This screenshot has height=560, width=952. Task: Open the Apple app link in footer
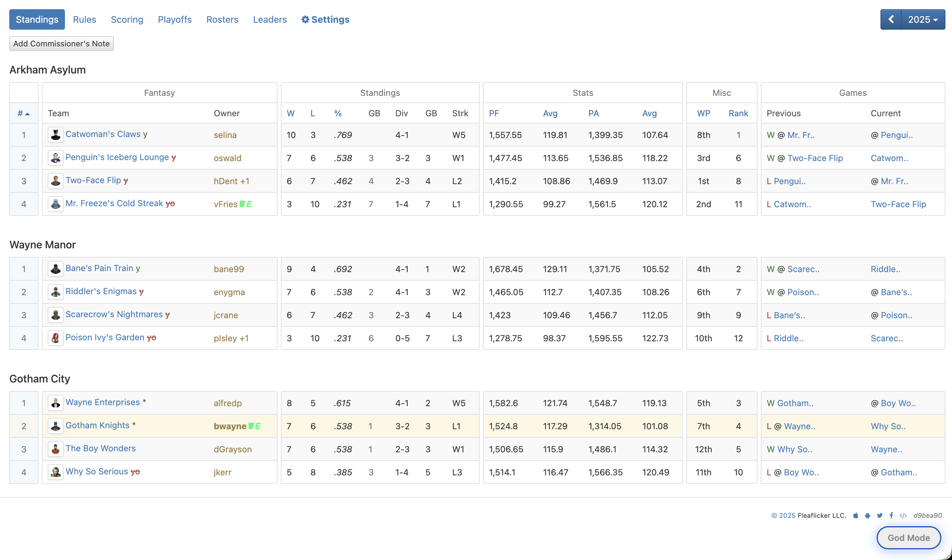tap(855, 515)
